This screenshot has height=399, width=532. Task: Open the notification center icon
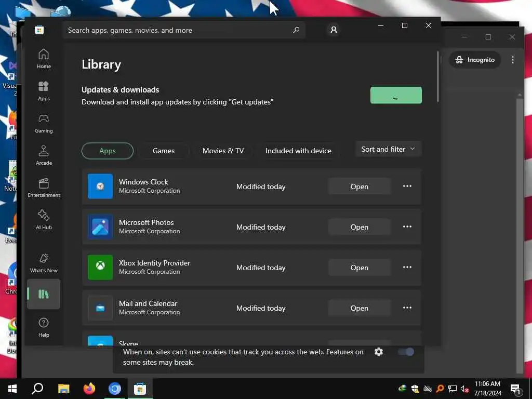516,389
